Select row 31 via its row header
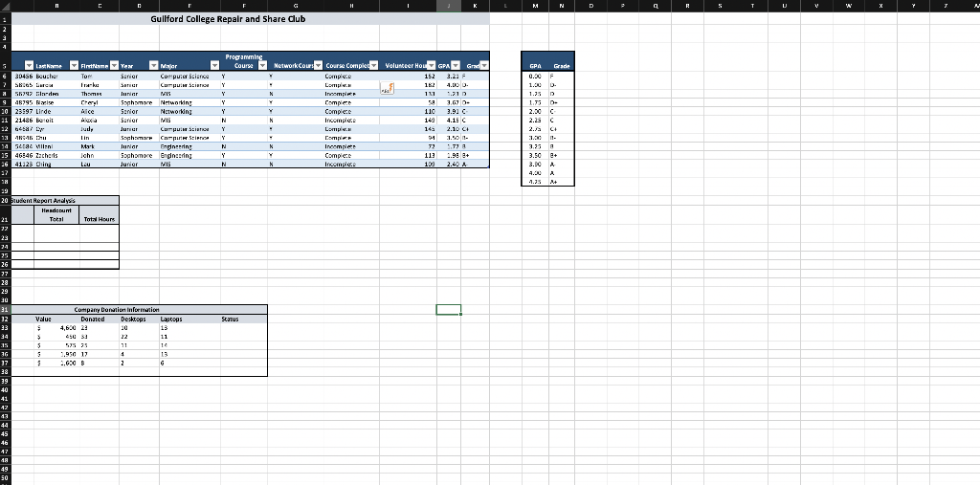Screen dimensions: 980x485 5,309
